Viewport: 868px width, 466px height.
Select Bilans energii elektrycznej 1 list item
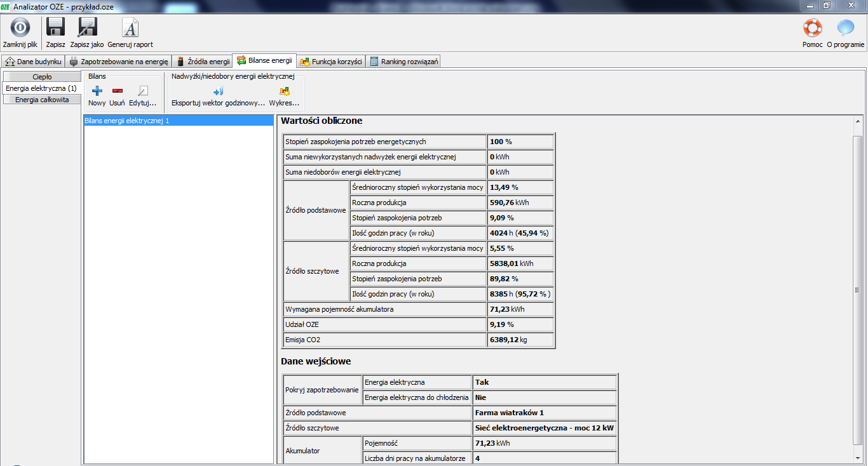coord(179,120)
